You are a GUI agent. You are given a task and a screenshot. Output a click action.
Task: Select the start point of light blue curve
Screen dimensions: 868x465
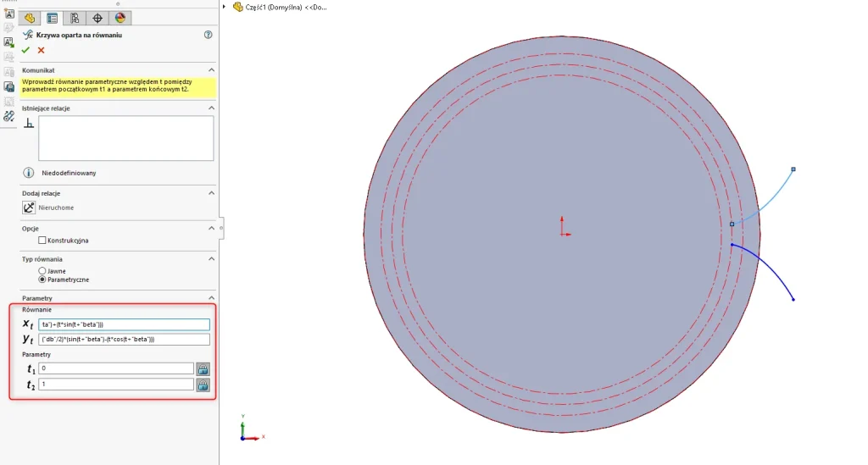tap(732, 224)
